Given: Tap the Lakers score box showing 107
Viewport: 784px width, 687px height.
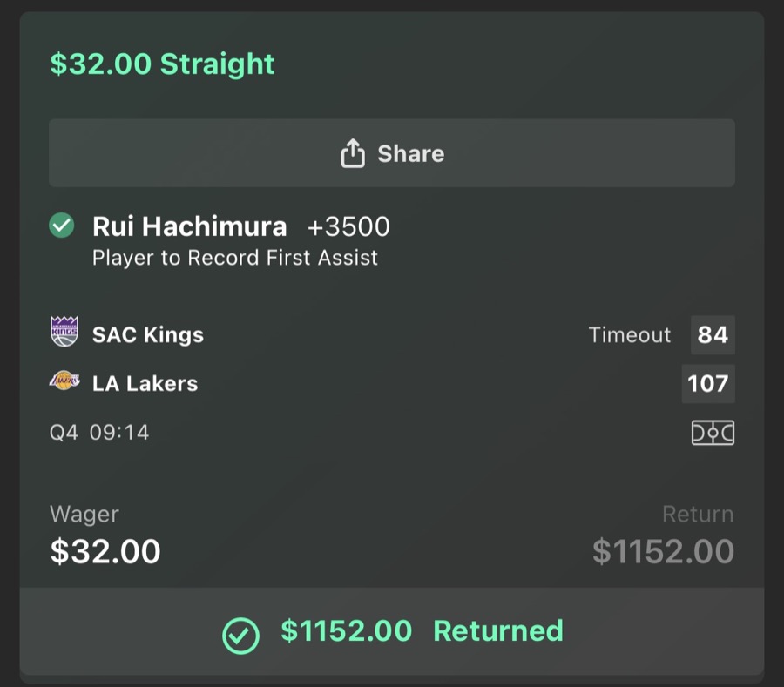Looking at the screenshot, I should click(x=708, y=383).
